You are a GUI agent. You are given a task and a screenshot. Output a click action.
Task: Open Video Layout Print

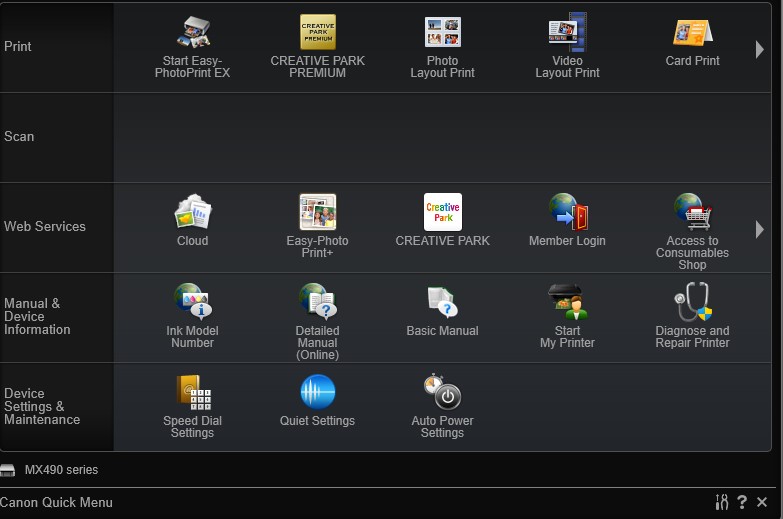(x=567, y=33)
